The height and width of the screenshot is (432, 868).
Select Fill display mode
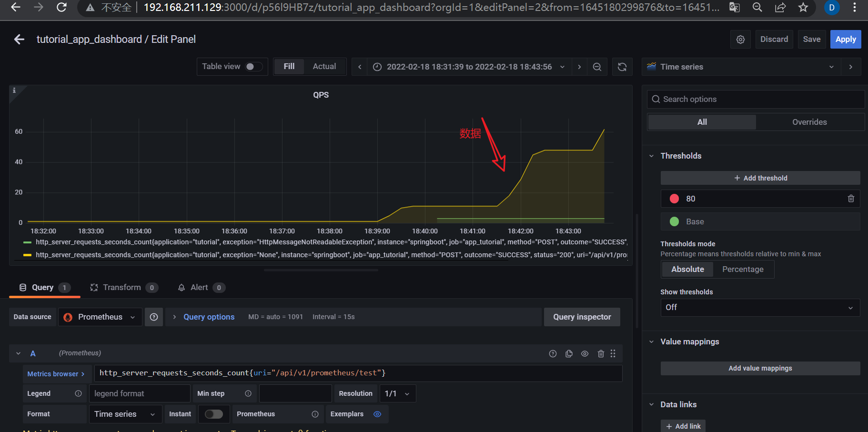pyautogui.click(x=289, y=67)
